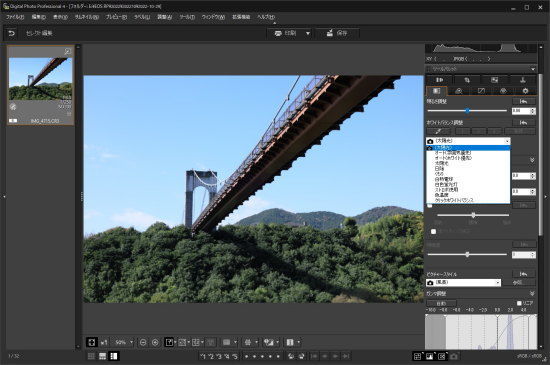Adjust the slider above the picture style section
550x365 pixels.
467,255
